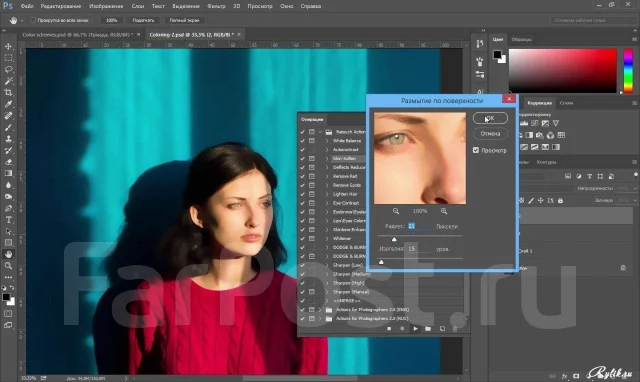Open the Фильтр menu
Viewport: 640px width, 382px height.
[x=216, y=6]
